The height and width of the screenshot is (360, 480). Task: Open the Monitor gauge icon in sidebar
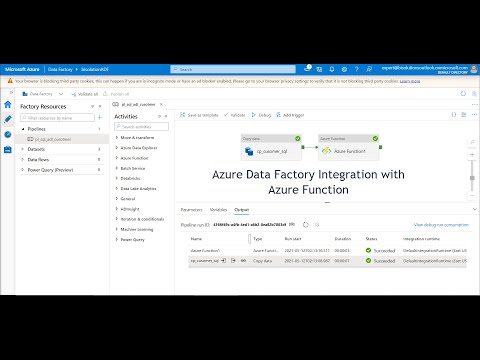(8, 134)
